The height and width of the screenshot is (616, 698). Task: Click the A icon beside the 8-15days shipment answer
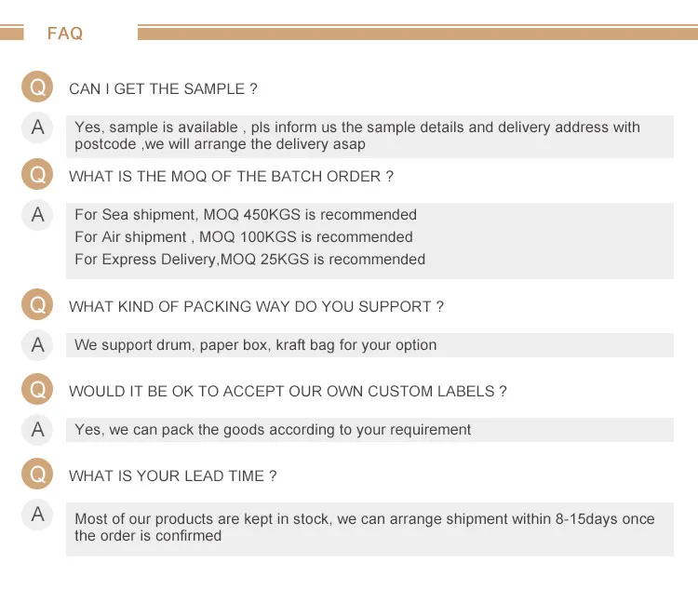coord(37,515)
